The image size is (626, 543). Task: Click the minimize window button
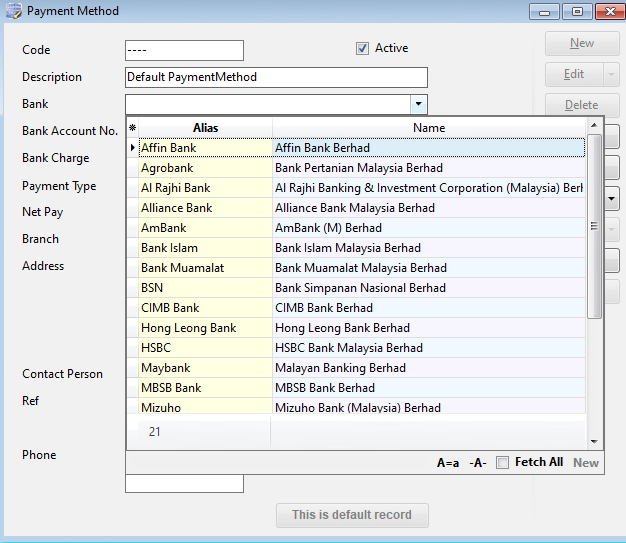(x=544, y=12)
